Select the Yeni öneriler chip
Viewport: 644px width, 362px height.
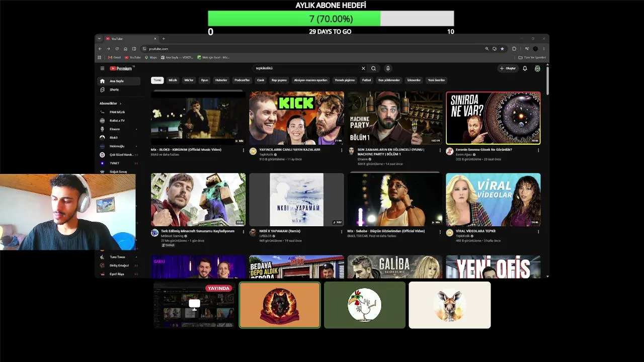pyautogui.click(x=436, y=80)
